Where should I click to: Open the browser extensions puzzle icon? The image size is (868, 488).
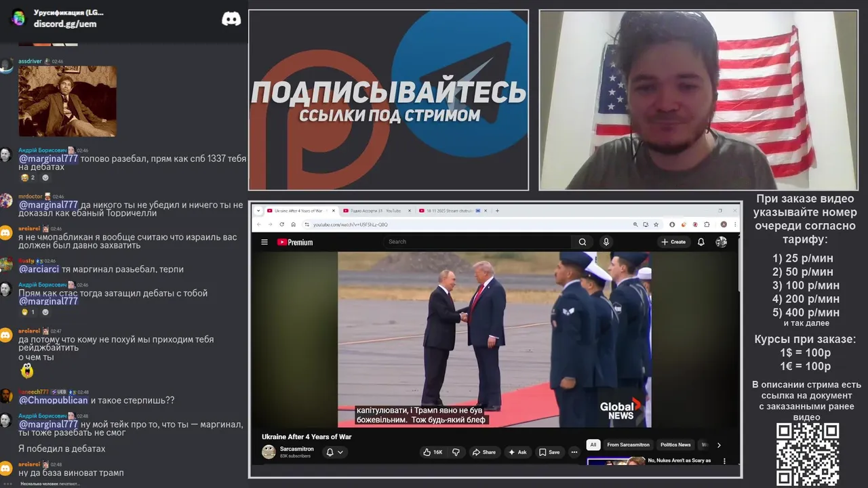(x=707, y=224)
